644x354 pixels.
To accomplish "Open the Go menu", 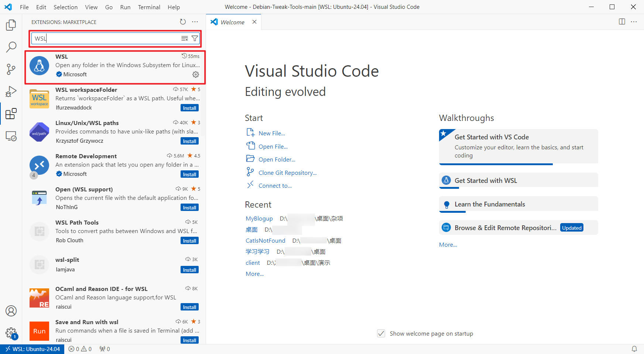I will pos(109,7).
